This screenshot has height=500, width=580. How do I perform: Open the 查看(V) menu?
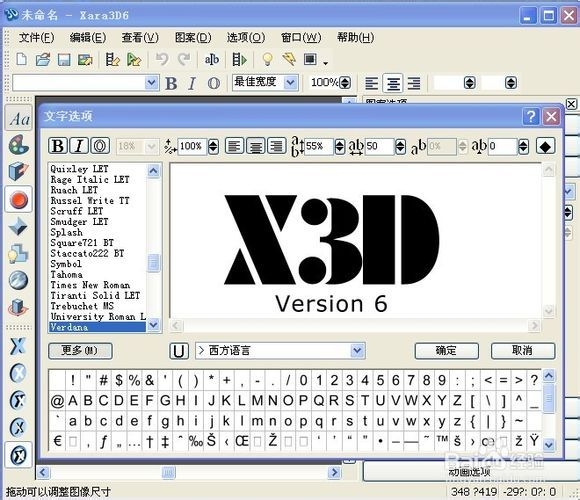(x=140, y=37)
